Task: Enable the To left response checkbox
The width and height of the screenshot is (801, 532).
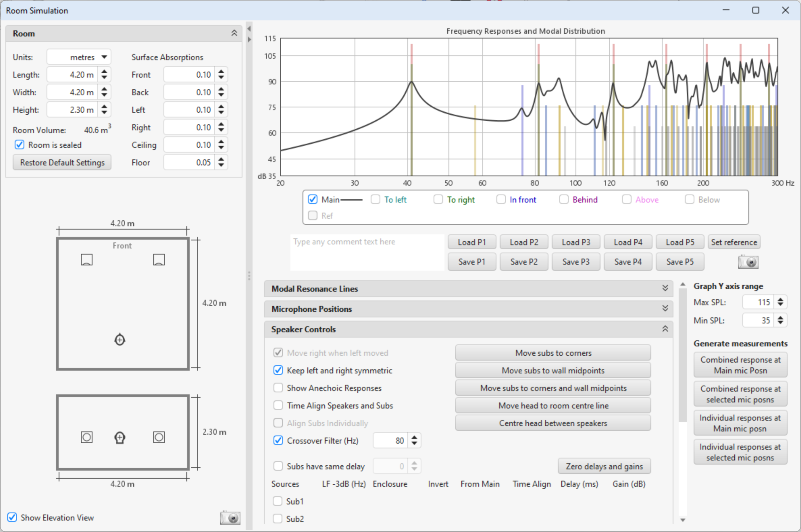Action: coord(375,199)
